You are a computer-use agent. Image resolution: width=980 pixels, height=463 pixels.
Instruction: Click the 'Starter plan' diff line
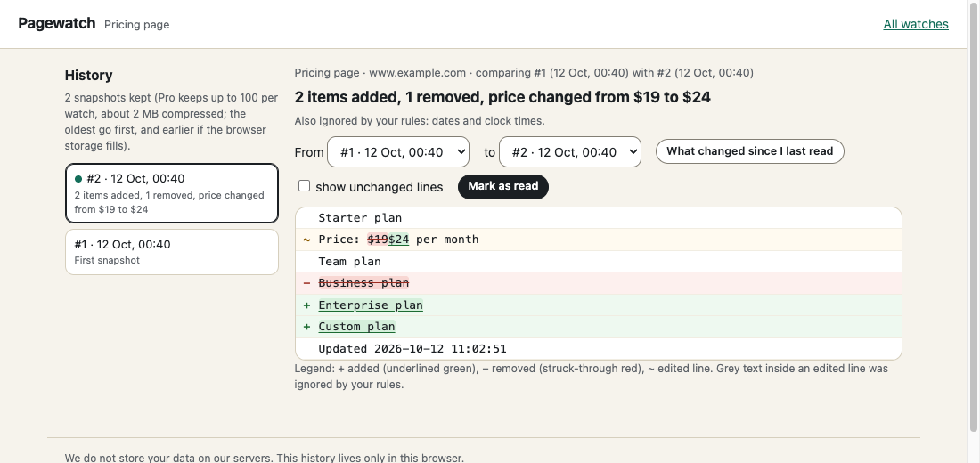[598, 218]
